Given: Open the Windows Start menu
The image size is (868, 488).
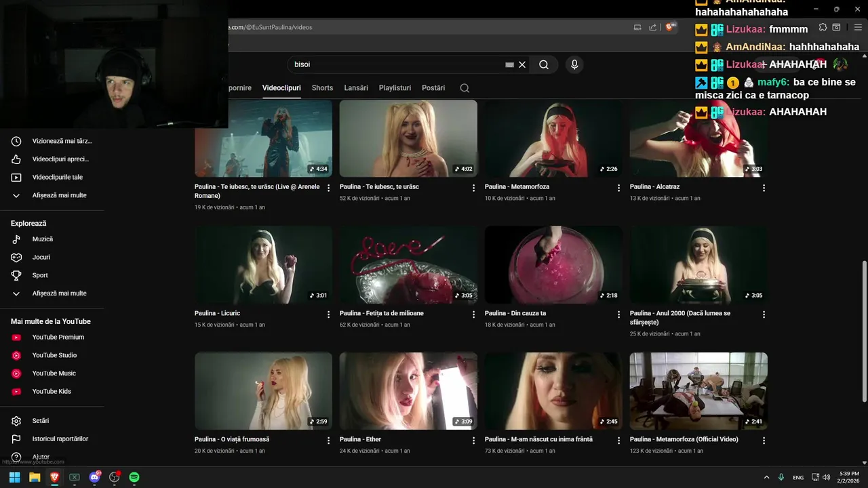Looking at the screenshot, I should click(14, 477).
